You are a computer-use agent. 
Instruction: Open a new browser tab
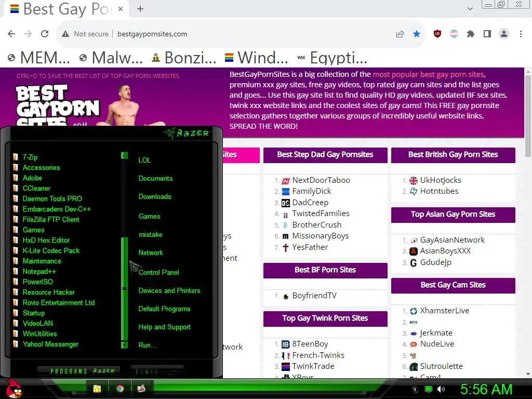[x=140, y=9]
